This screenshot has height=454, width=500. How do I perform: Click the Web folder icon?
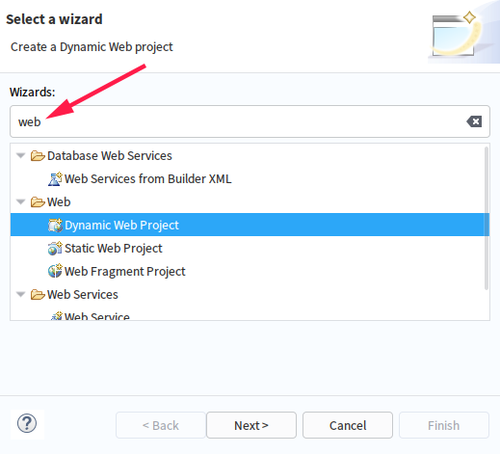tap(38, 202)
